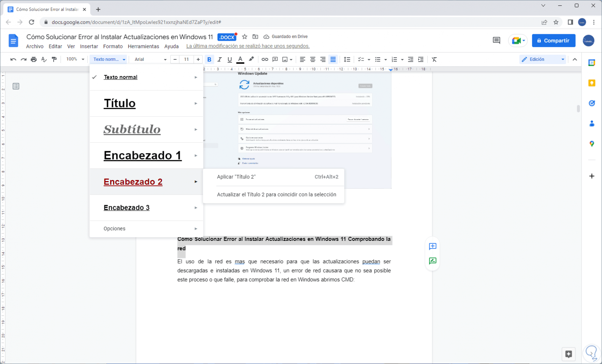Open Google Maps side panel
602x364 pixels.
click(x=592, y=144)
